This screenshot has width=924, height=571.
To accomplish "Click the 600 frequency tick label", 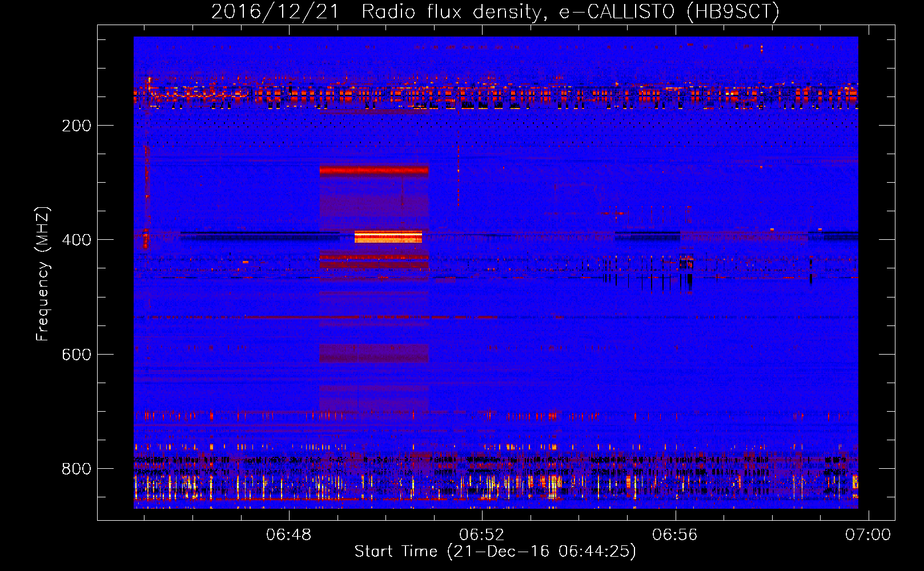I will (77, 355).
